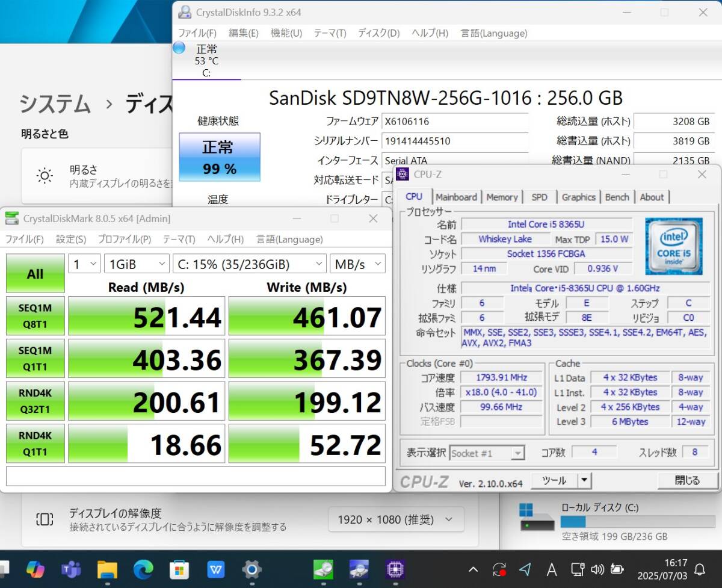The height and width of the screenshot is (588, 722).
Task: Click the CrystalDiskMark title bar icon
Action: point(12,218)
